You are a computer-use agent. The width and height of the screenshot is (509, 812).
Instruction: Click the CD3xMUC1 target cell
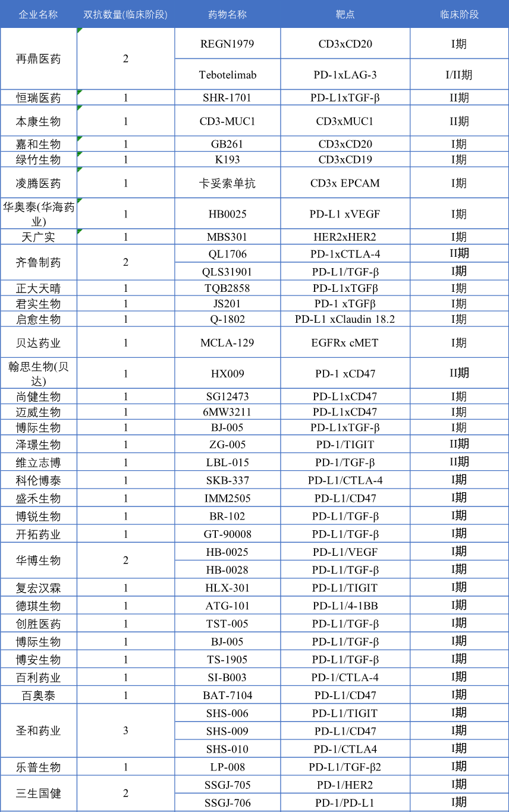(x=345, y=121)
